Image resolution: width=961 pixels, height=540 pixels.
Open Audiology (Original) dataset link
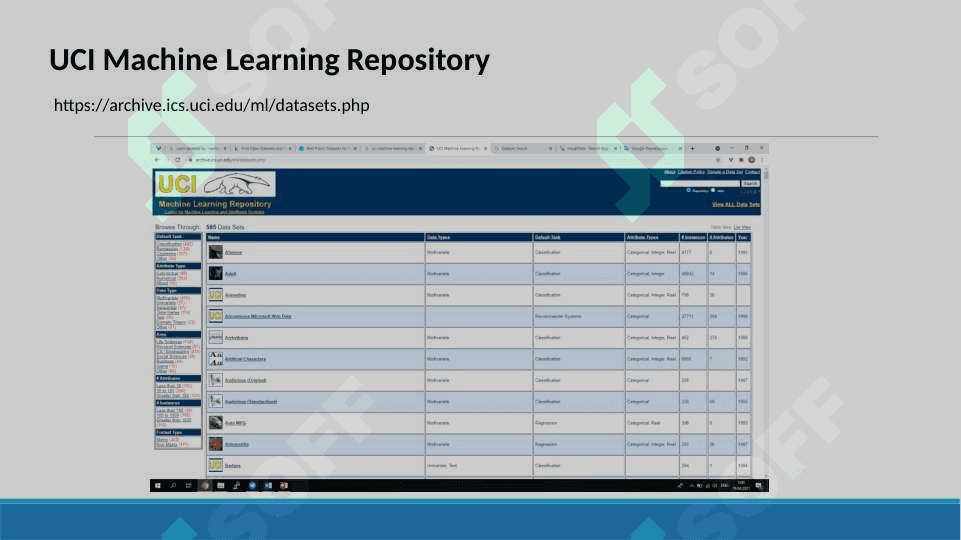(246, 381)
